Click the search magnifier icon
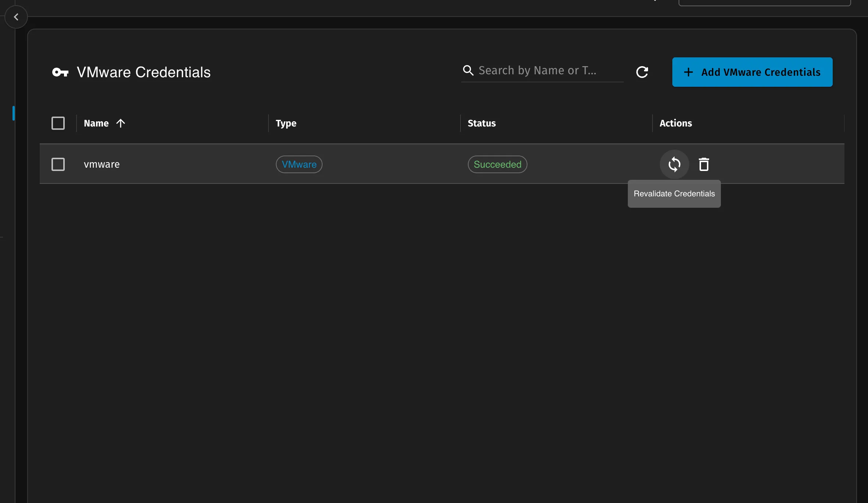This screenshot has height=503, width=868. coord(468,70)
